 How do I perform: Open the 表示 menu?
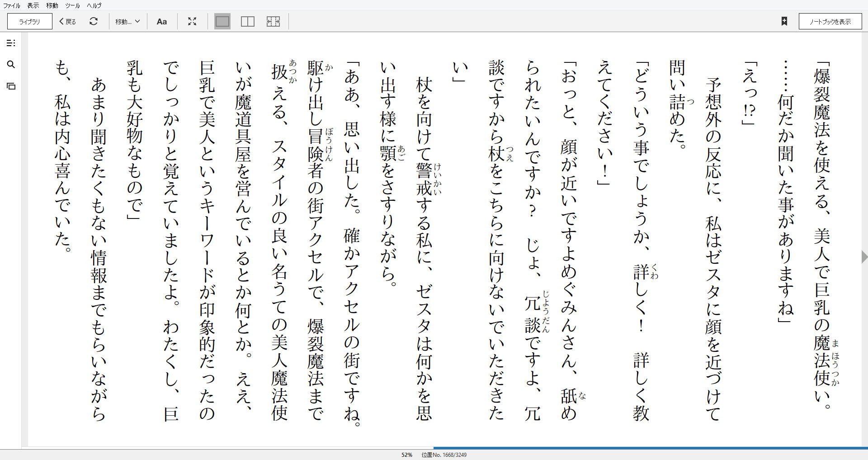click(x=33, y=5)
